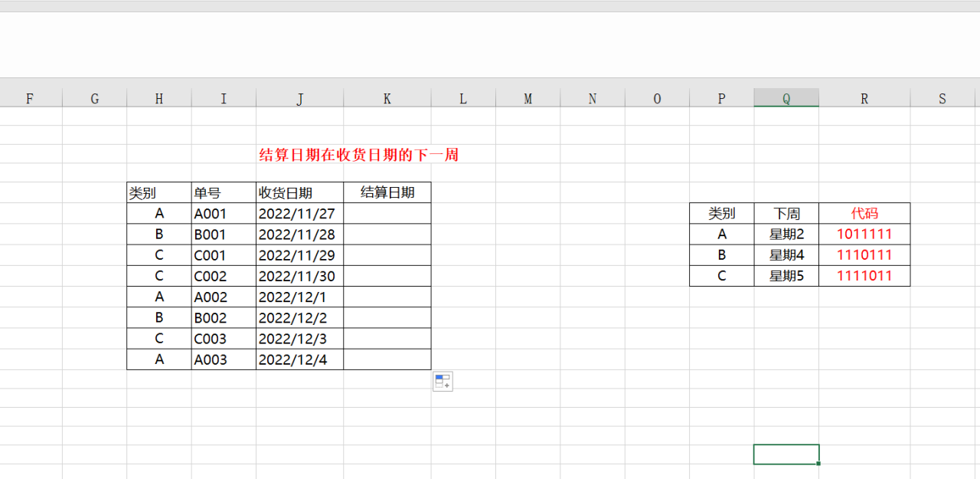Select column M header

point(528,98)
